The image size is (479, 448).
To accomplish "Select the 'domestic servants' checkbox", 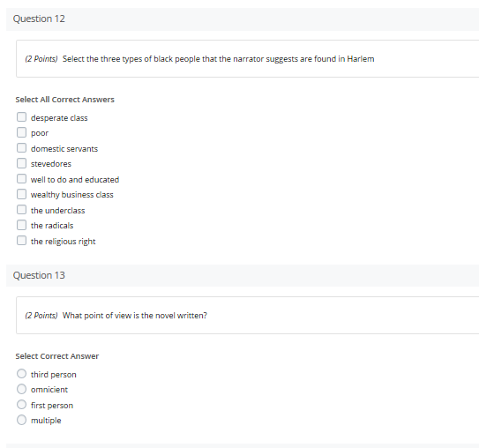I will pos(21,148).
